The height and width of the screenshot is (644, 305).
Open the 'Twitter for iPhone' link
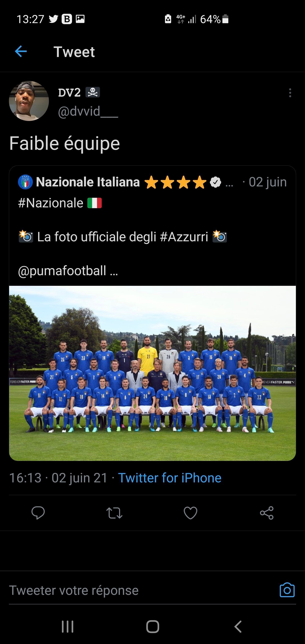click(x=169, y=478)
